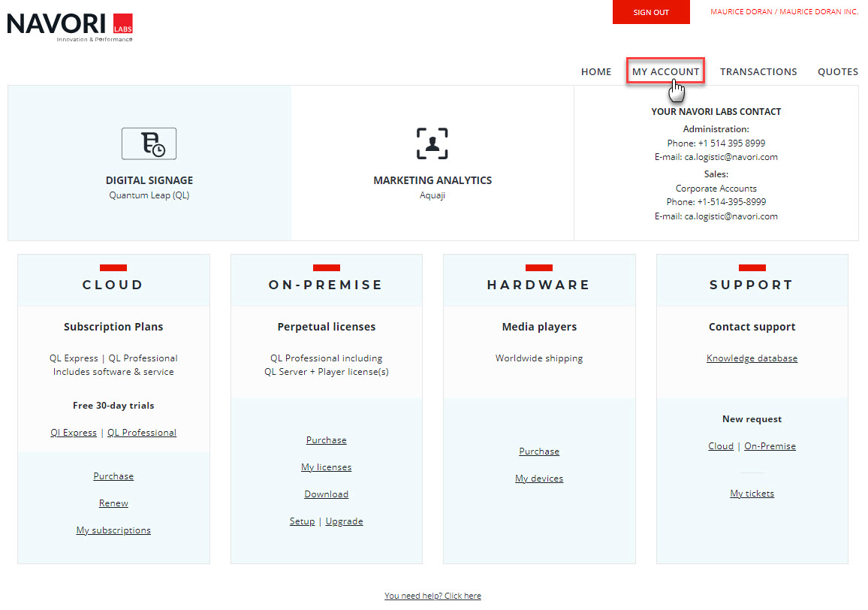Click the Sales phone +1-514-395-8999
This screenshot has width=868, height=610.
(x=731, y=201)
